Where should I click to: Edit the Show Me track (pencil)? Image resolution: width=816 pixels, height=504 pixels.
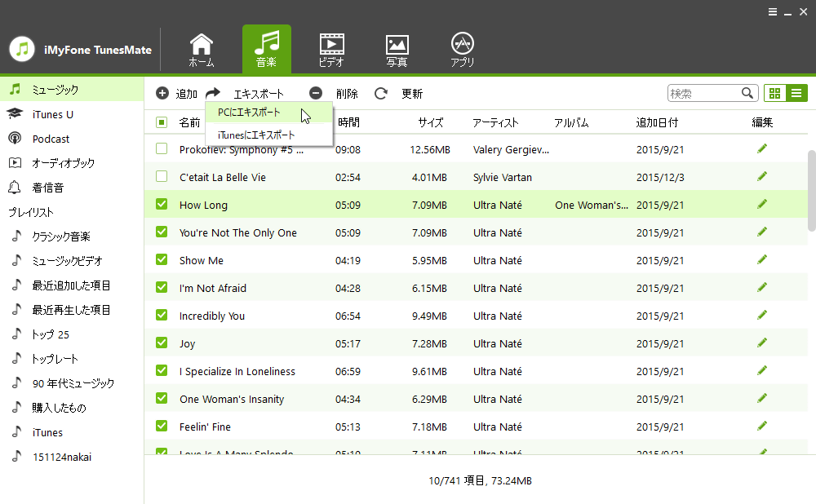(x=762, y=259)
